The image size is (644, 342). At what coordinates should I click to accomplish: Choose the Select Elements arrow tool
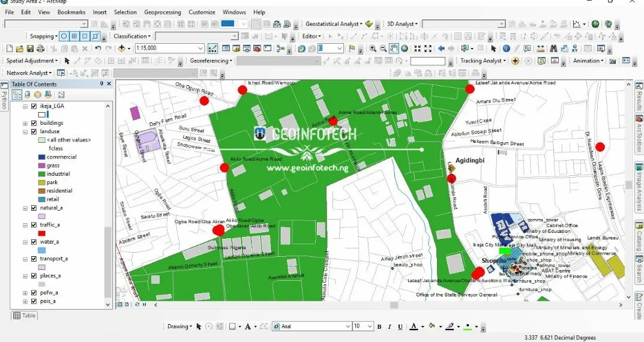click(494, 49)
